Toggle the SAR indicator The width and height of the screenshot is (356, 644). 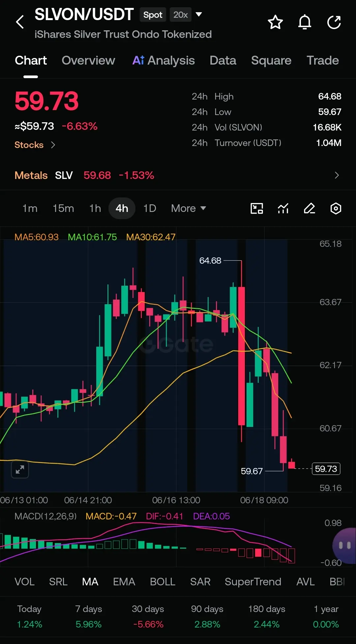click(200, 582)
